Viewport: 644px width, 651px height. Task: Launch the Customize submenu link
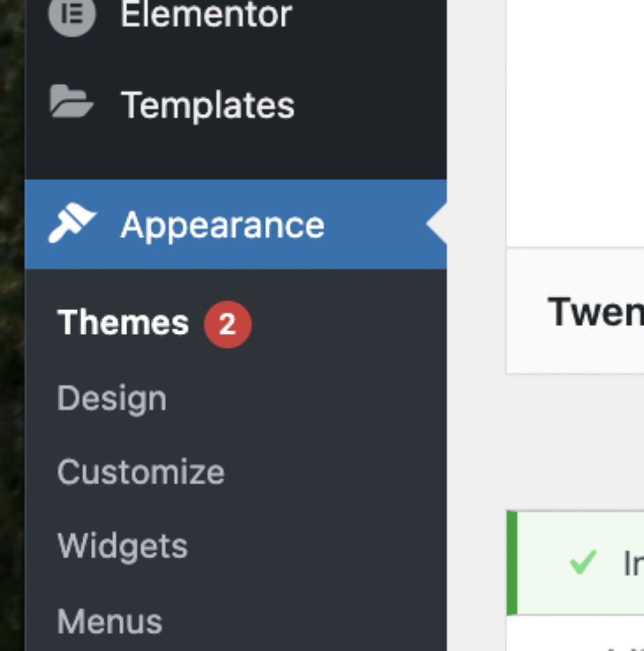point(140,472)
